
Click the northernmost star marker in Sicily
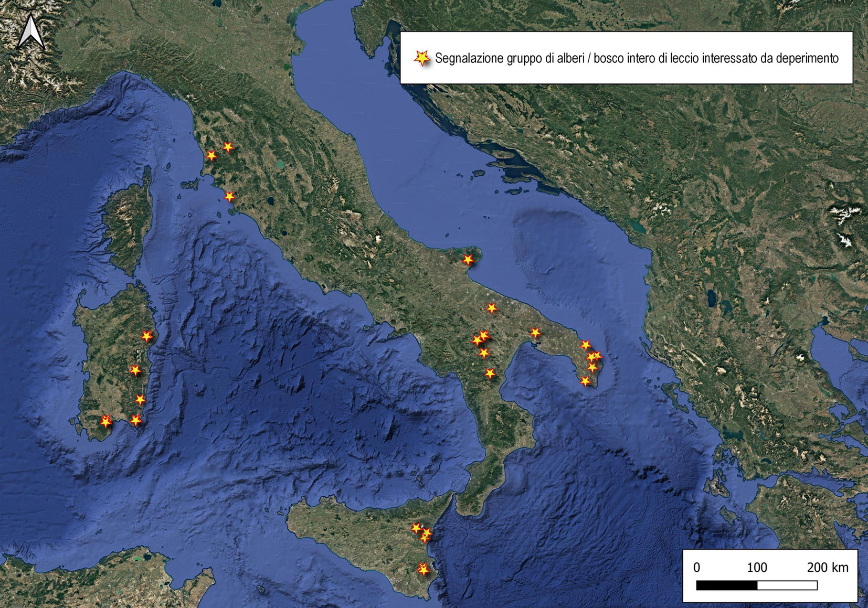(416, 528)
